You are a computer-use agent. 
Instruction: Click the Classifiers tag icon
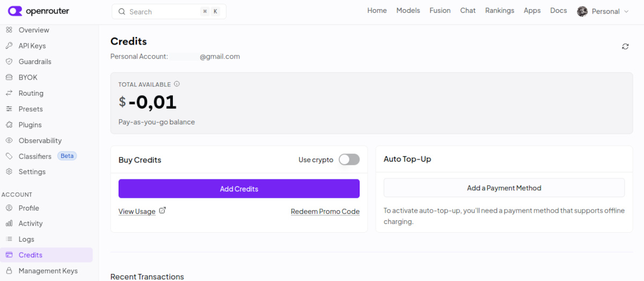point(9,156)
